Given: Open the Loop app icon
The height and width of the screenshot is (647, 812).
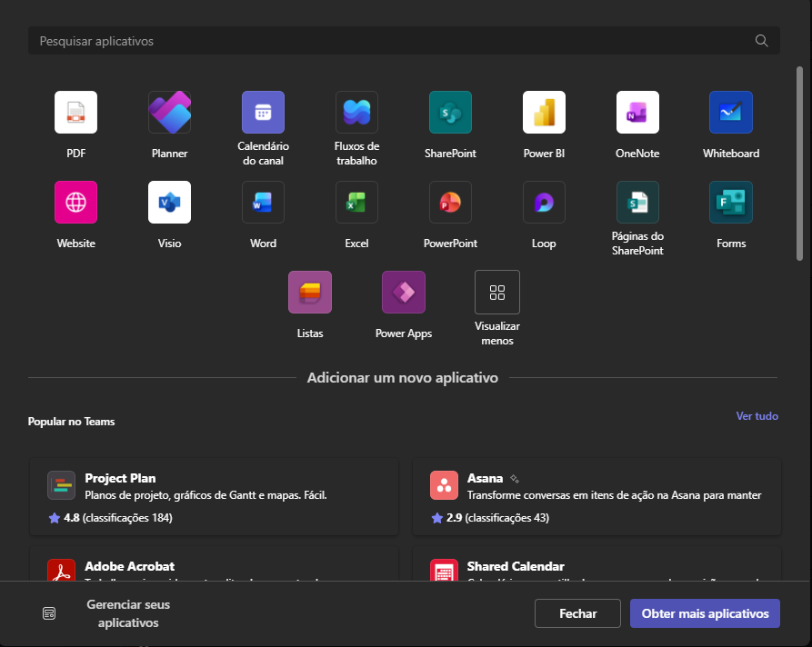Looking at the screenshot, I should pos(544,203).
